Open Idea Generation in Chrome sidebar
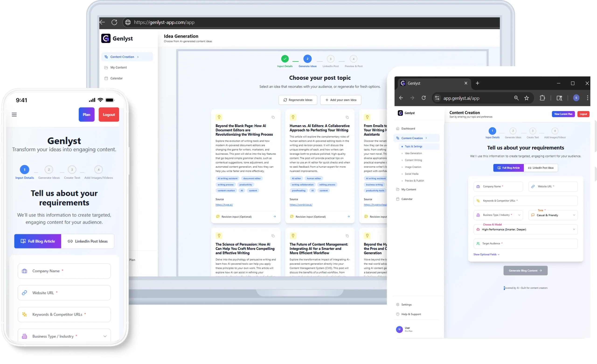This screenshot has height=364, width=597. tap(413, 153)
